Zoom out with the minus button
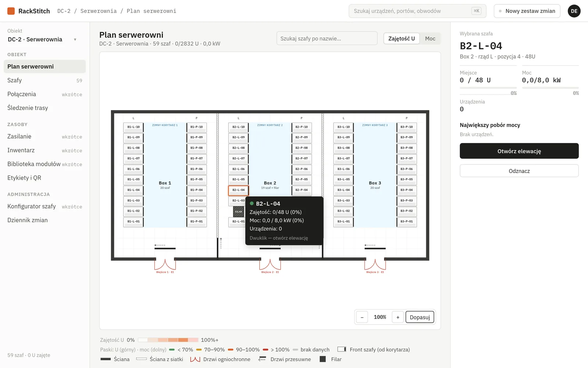Viewport: 588px width, 368px height. [x=362, y=317]
